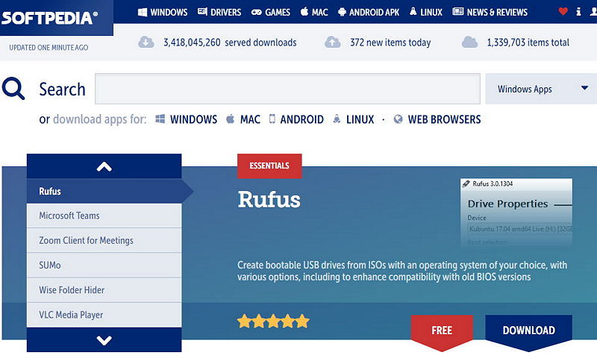Image resolution: width=597 pixels, height=364 pixels.
Task: Click the magnifying glass search icon
Action: coord(13,88)
